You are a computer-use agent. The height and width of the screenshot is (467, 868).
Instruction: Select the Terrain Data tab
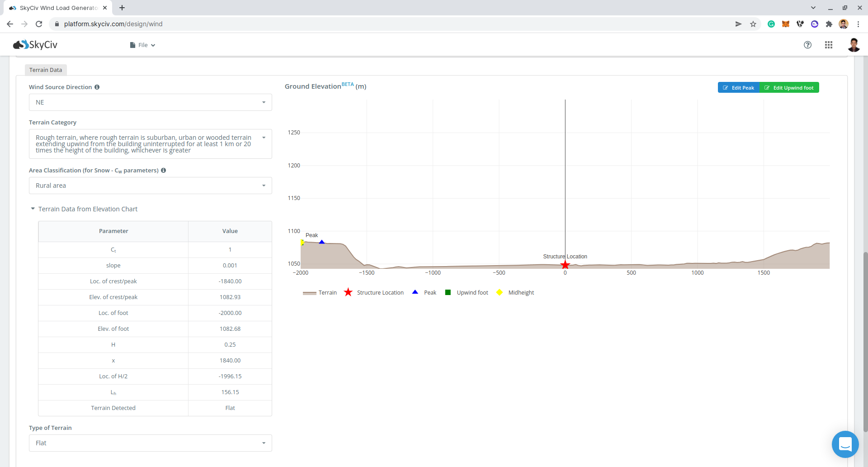pyautogui.click(x=46, y=70)
